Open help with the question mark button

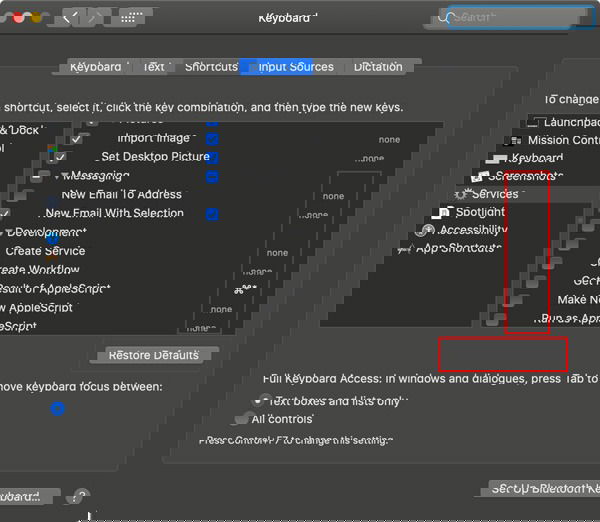coord(80,496)
